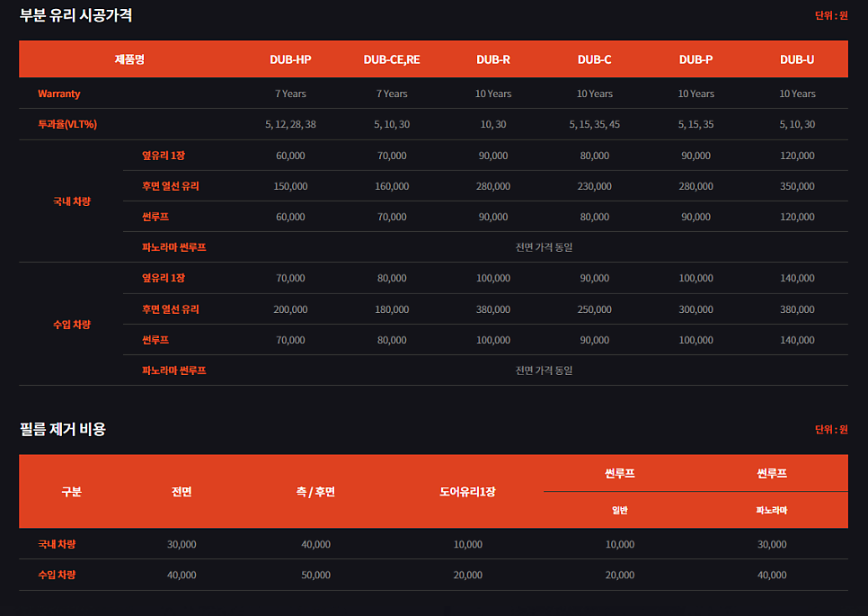
Task: Select VLT value '10, 30' under DUB-R
Action: (x=493, y=124)
